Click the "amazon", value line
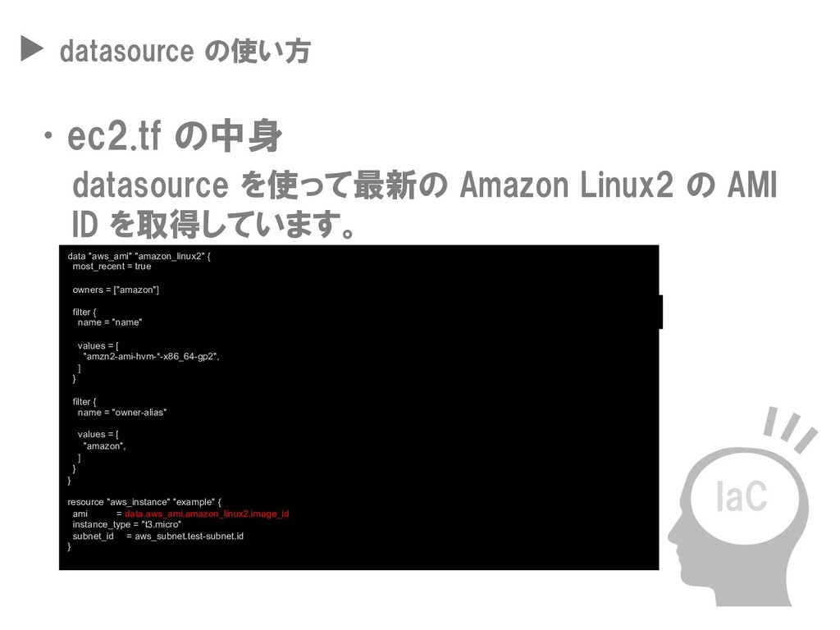This screenshot has width=840, height=630. point(104,446)
